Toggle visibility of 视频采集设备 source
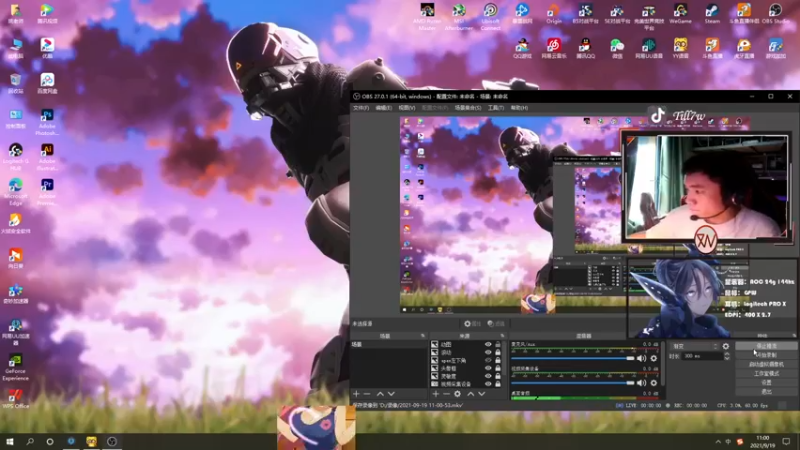Screen dimensions: 800x450 488,384
